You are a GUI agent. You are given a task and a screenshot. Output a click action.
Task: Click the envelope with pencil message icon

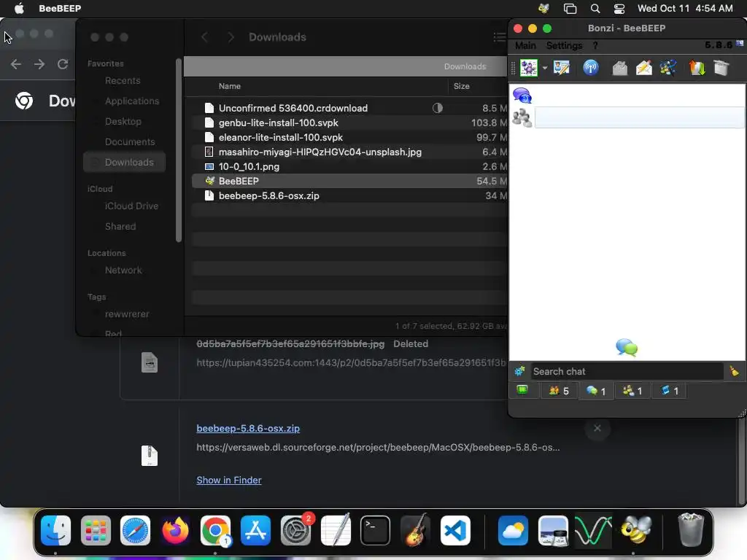[x=643, y=68]
